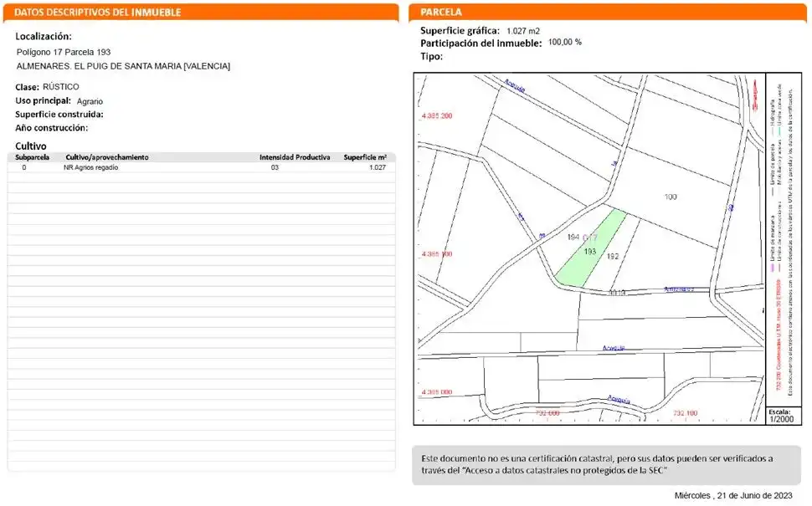
Task: Click '1.027' in the Cultivo table row
Action: click(x=378, y=167)
